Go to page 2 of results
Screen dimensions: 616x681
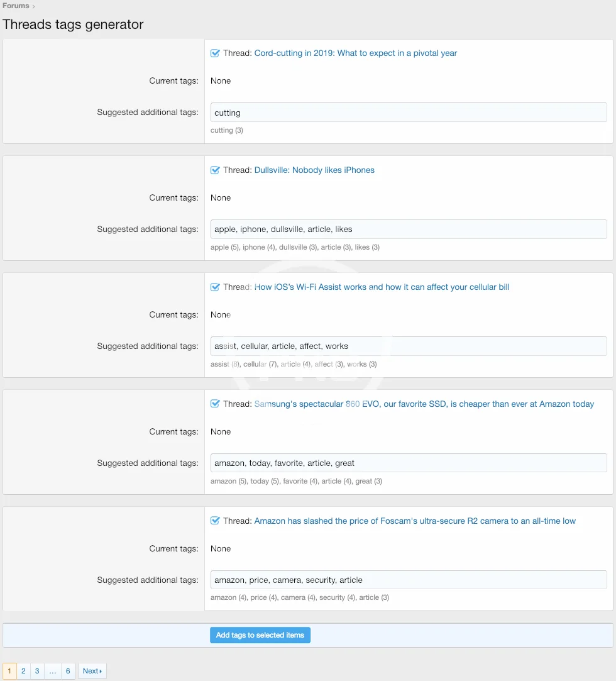click(23, 671)
